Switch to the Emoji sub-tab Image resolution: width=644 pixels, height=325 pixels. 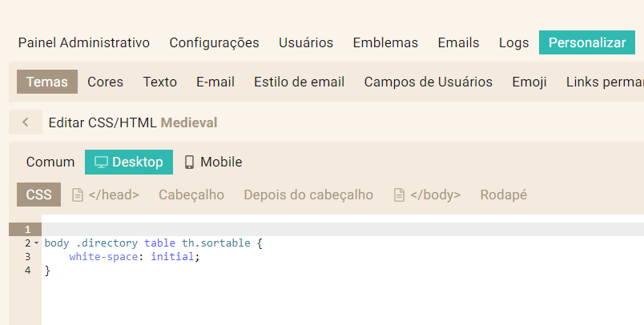tap(529, 82)
